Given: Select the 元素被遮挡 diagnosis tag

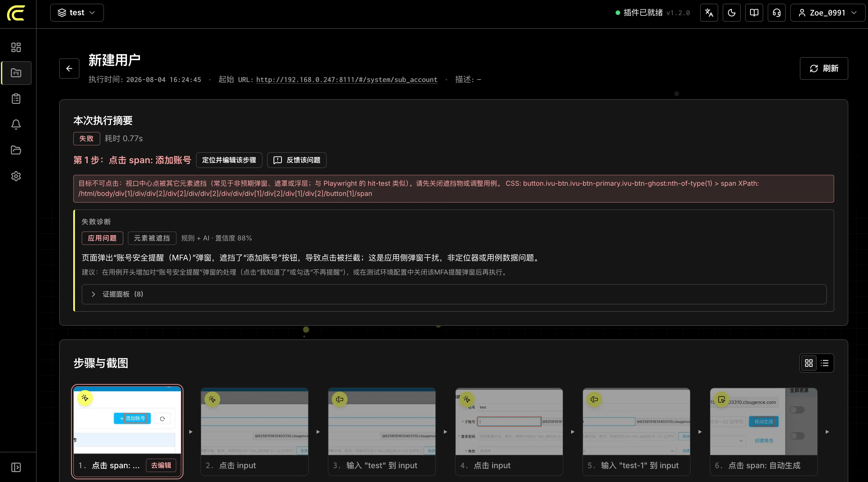Looking at the screenshot, I should [152, 238].
